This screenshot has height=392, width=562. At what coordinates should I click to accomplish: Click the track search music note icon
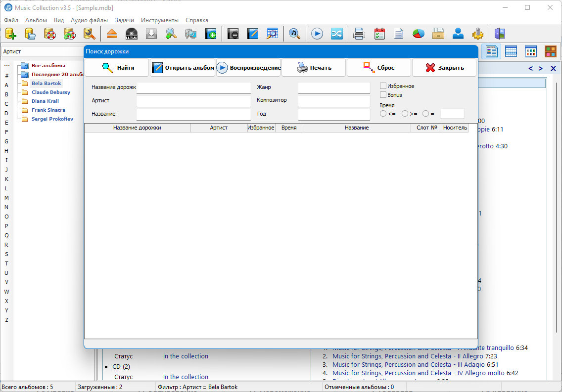click(x=295, y=34)
